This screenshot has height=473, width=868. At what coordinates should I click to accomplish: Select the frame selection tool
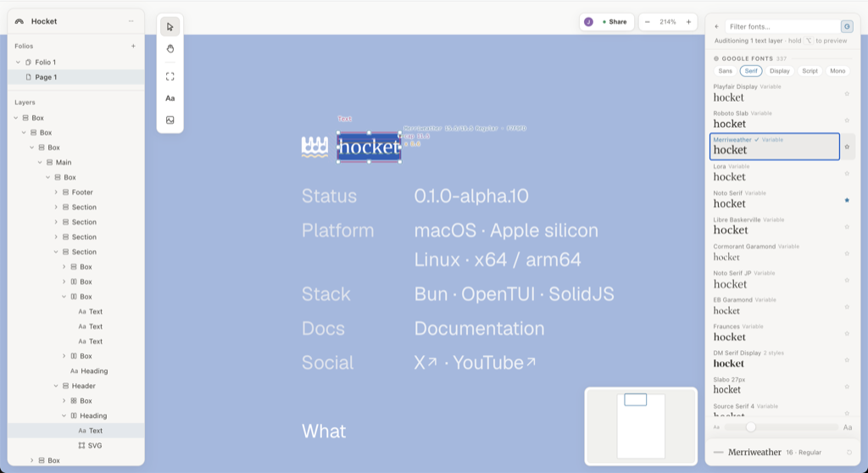point(170,76)
